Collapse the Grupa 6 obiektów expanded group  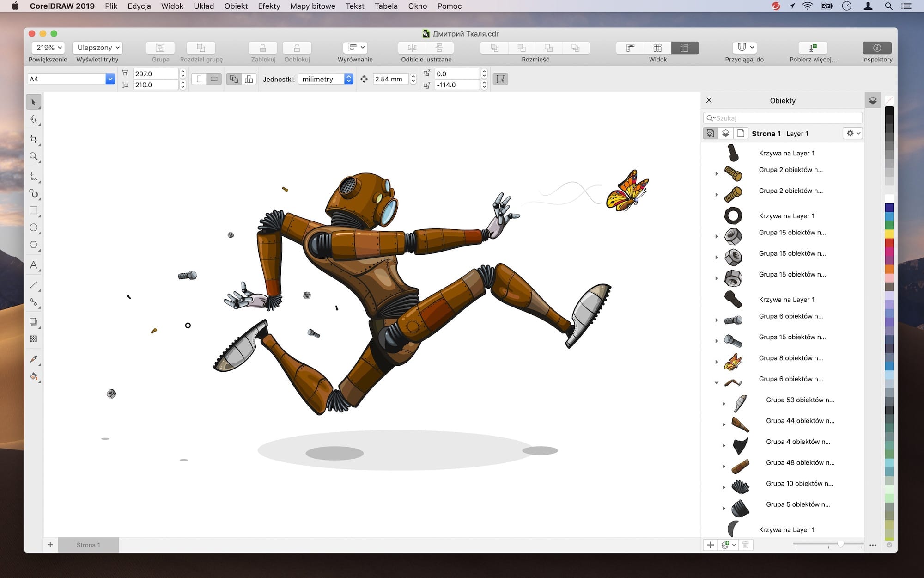717,382
